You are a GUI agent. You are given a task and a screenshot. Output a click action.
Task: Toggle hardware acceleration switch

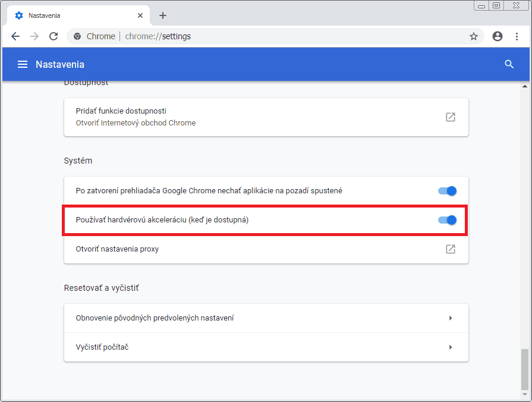coord(447,220)
